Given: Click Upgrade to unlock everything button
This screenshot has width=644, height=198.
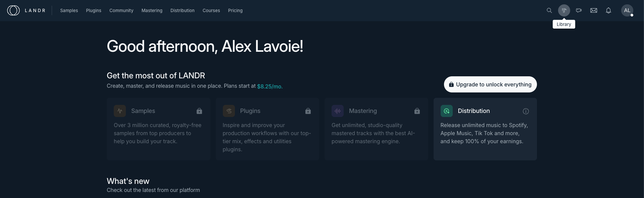Looking at the screenshot, I should coord(490,84).
